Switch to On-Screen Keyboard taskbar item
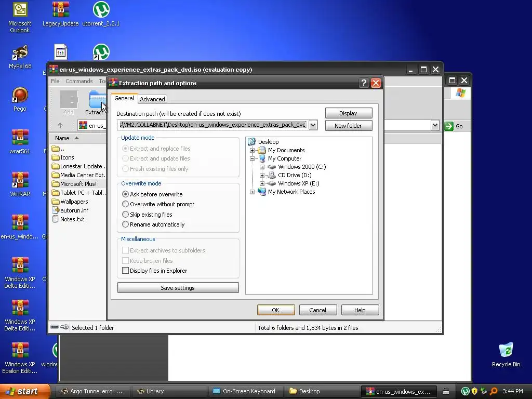This screenshot has width=532, height=399. point(244,392)
